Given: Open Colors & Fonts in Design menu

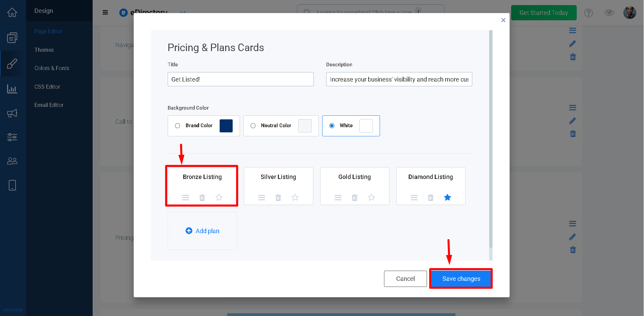Looking at the screenshot, I should click(52, 68).
